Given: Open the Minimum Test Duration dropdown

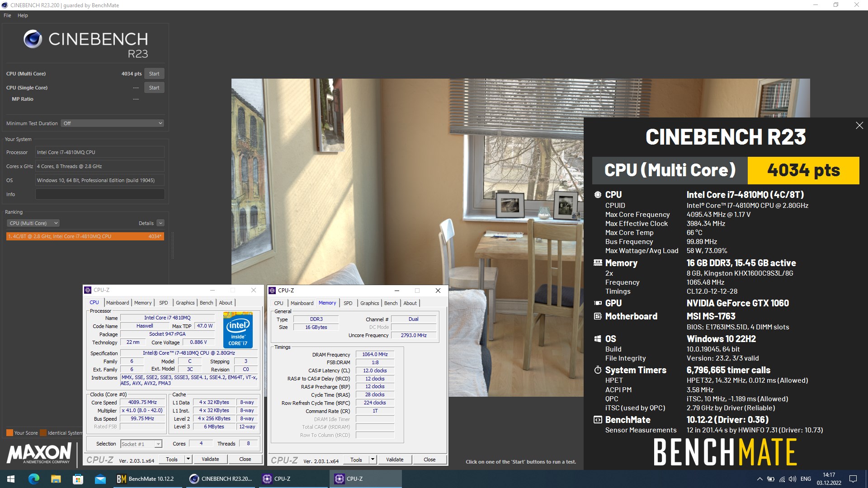Looking at the screenshot, I should [113, 123].
